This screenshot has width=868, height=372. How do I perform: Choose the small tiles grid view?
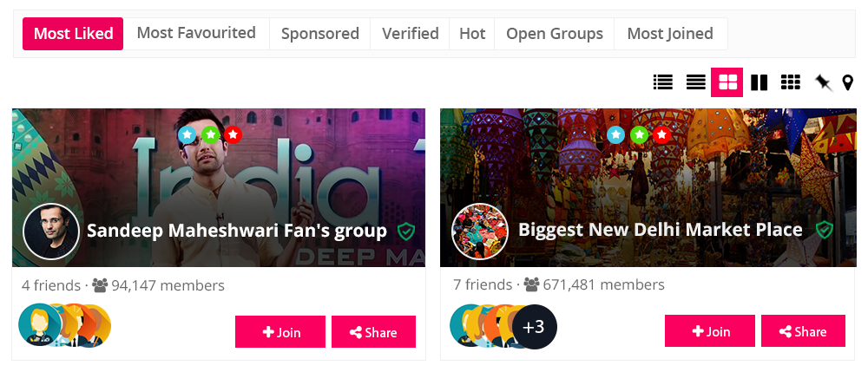790,82
